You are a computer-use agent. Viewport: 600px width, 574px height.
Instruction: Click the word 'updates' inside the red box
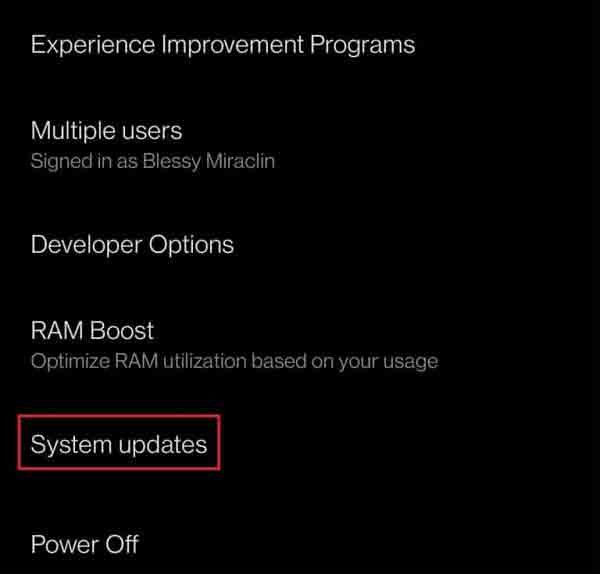pyautogui.click(x=163, y=445)
